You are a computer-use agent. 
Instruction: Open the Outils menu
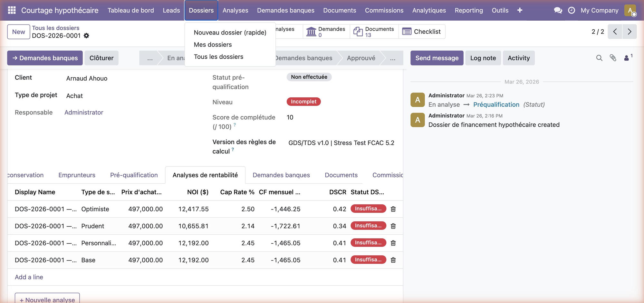point(500,10)
